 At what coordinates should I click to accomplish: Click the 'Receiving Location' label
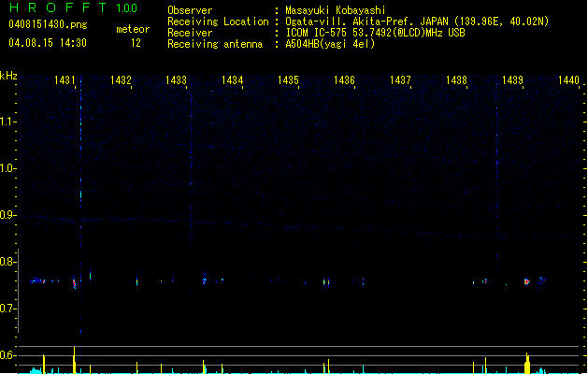pos(218,22)
